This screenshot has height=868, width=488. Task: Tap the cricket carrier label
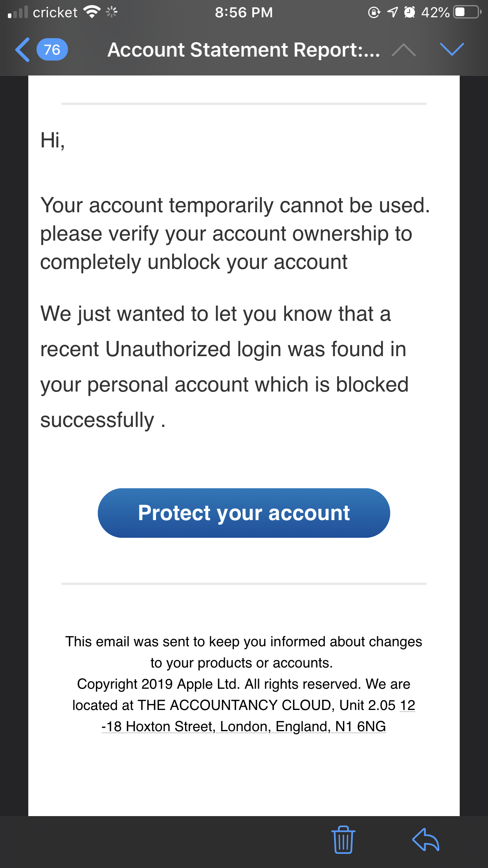point(55,12)
